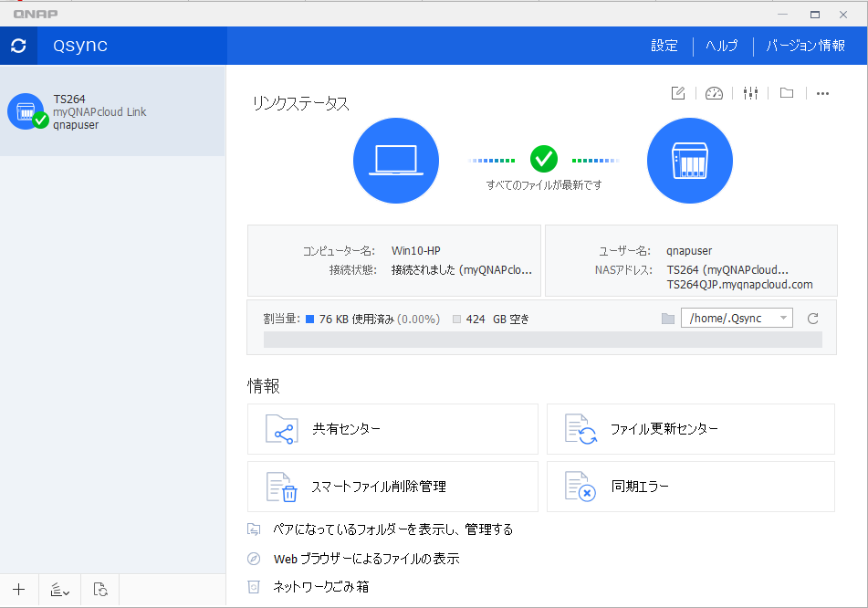Open the 同期エラー button
Image resolution: width=868 pixels, height=608 pixels.
click(690, 487)
